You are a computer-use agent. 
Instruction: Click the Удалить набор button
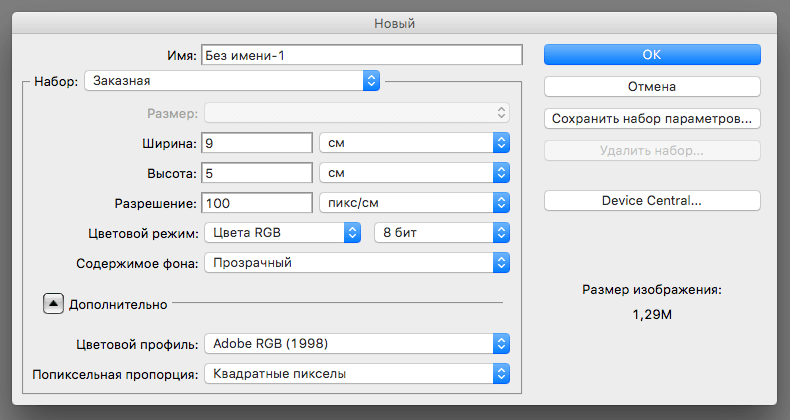(x=652, y=151)
